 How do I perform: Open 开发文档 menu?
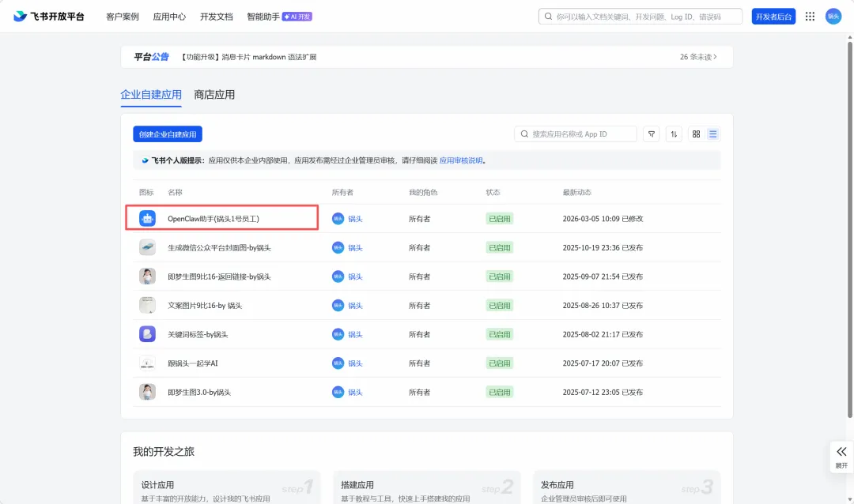[216, 17]
